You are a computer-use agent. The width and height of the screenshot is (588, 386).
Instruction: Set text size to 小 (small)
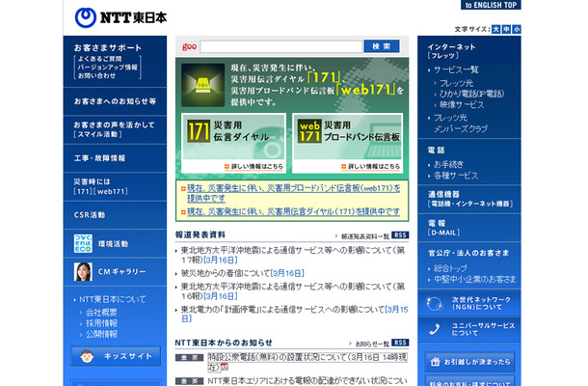(x=517, y=29)
